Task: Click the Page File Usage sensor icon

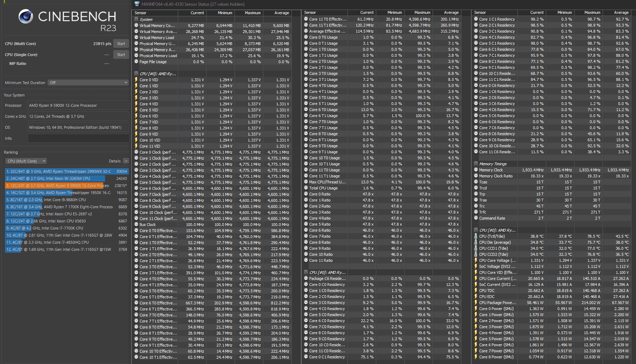Action: coord(136,62)
